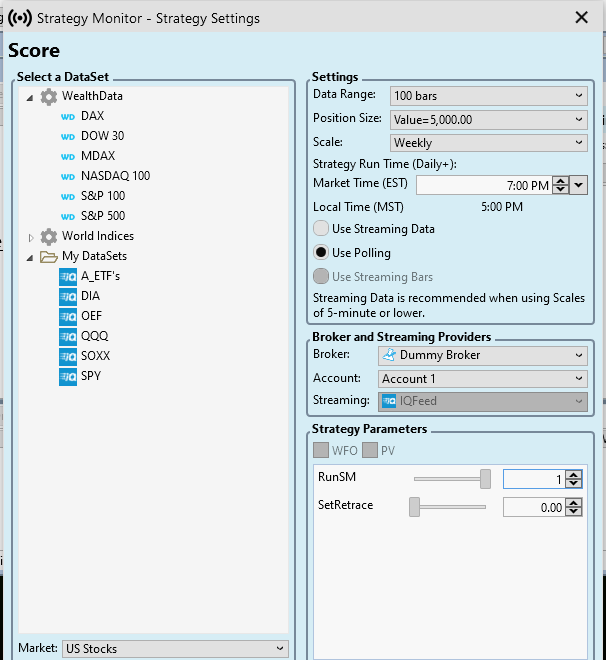Select the A_ETF's dataset

pos(100,276)
